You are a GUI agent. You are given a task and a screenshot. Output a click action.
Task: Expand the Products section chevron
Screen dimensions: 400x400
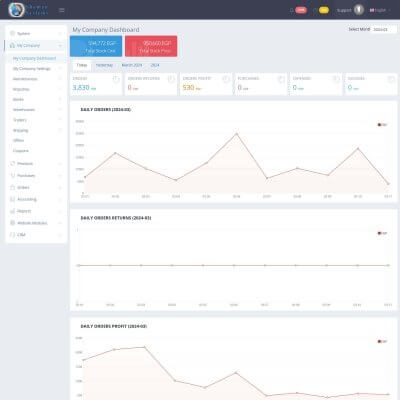[60, 164]
